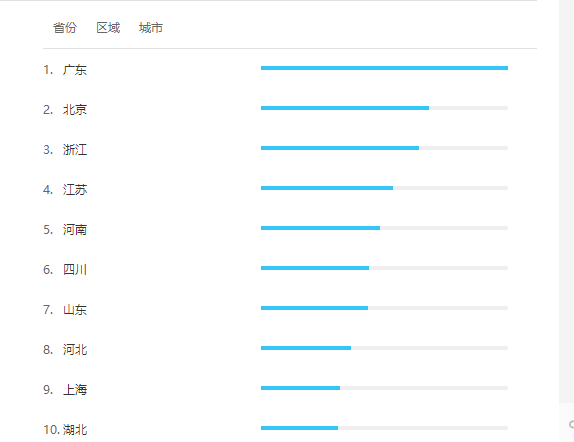Click the 上海 blue progress bar
The width and height of the screenshot is (574, 442).
pos(301,388)
